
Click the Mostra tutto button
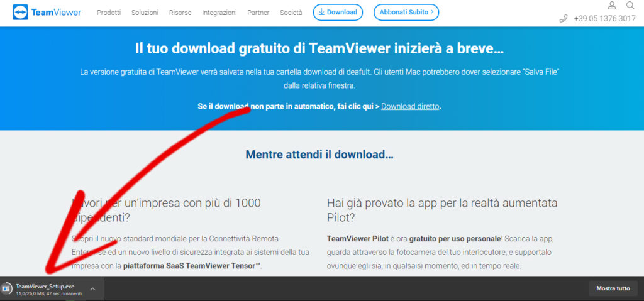pos(613,288)
